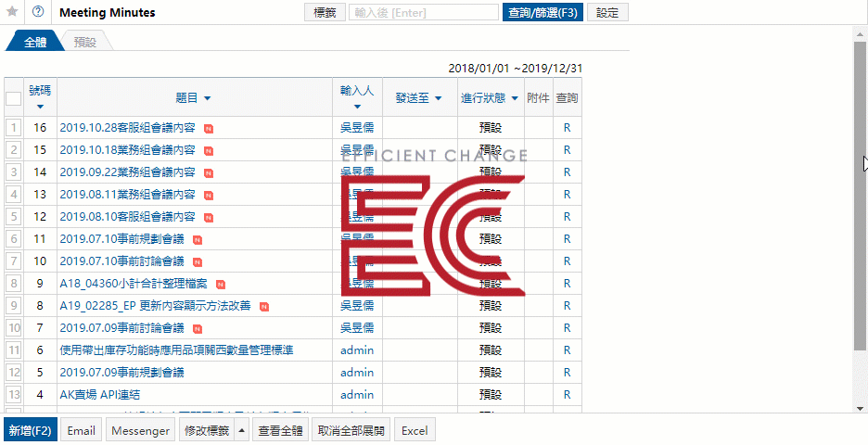Click the new badge on A19_02285_EP row

(264, 307)
